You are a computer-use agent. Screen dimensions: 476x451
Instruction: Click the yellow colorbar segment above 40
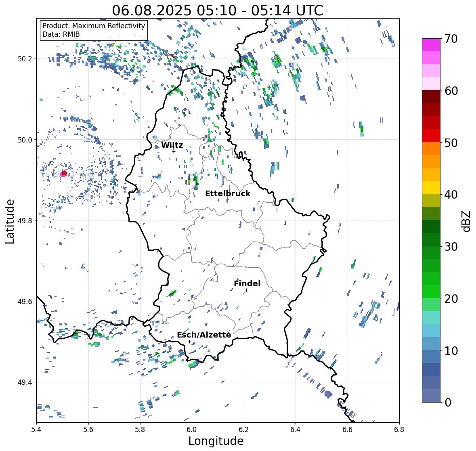point(431,188)
